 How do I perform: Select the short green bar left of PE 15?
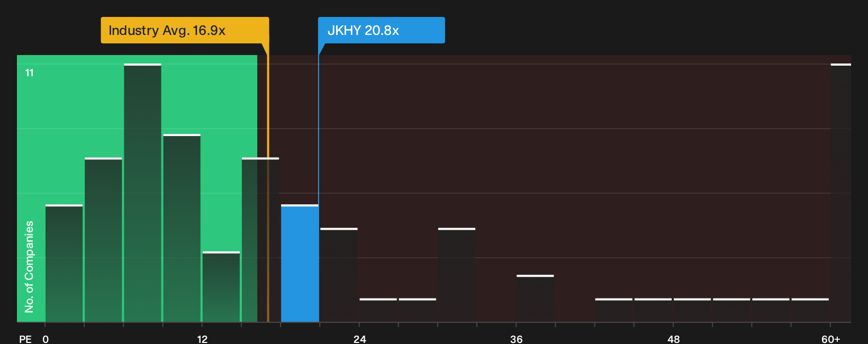click(x=221, y=287)
